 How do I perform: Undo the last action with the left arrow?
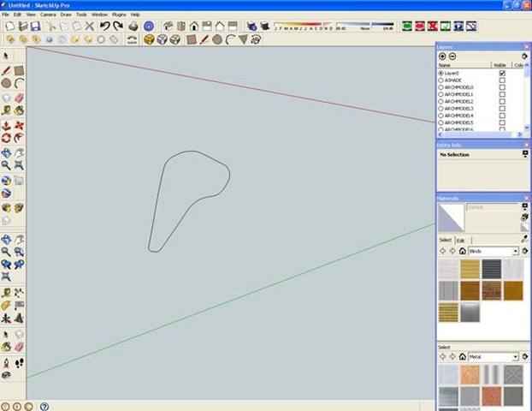pos(105,27)
